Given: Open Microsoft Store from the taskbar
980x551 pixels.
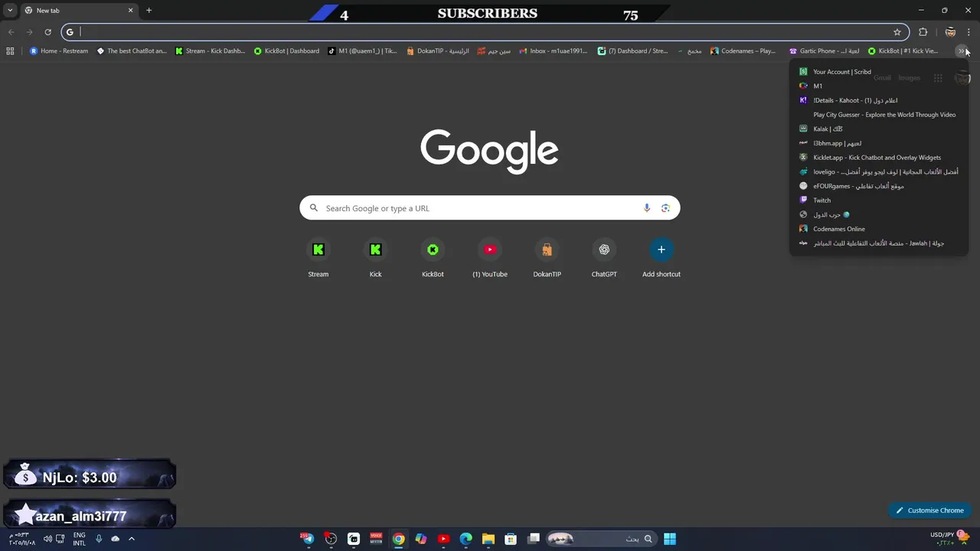Looking at the screenshot, I should click(x=511, y=539).
